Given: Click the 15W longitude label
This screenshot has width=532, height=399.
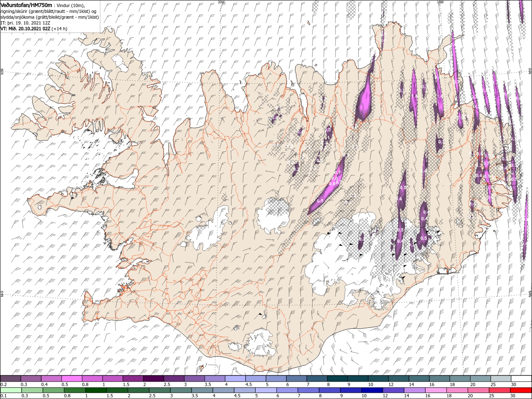Looking at the screenshot, I should coord(440,2).
